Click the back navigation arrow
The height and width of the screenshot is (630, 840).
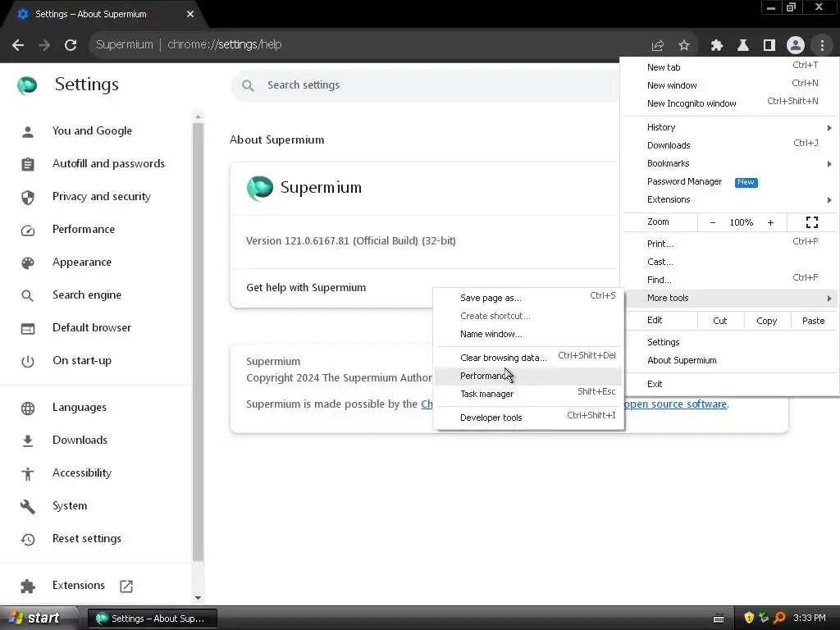point(18,45)
